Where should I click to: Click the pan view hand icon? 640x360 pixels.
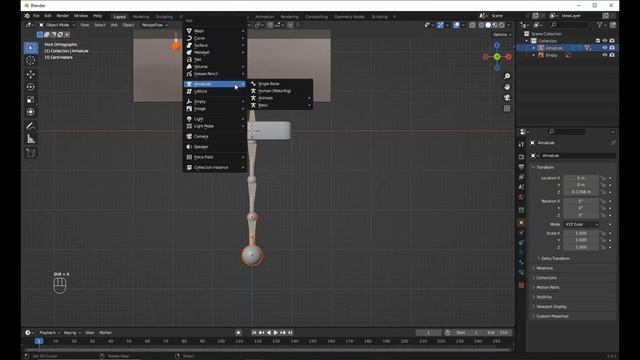tap(507, 87)
